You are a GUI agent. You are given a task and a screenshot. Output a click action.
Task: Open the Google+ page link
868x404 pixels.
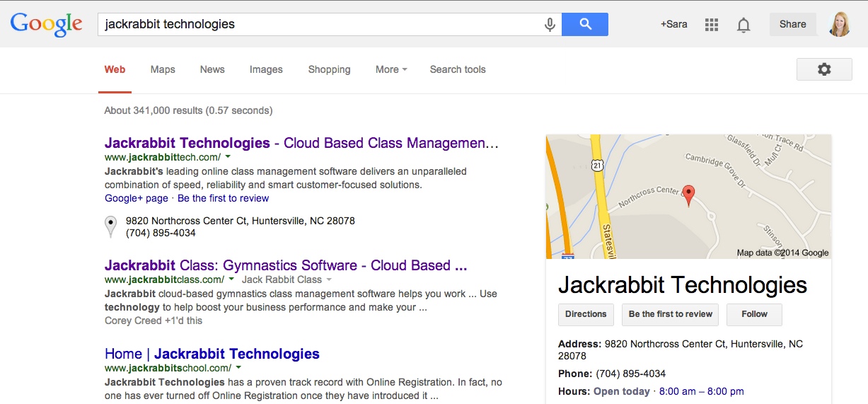(x=137, y=198)
